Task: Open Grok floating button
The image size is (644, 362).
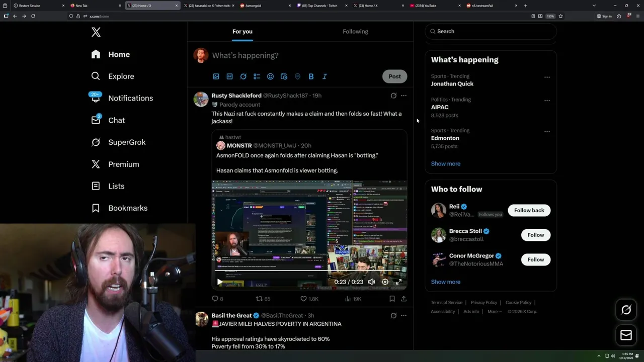Action: [626, 310]
